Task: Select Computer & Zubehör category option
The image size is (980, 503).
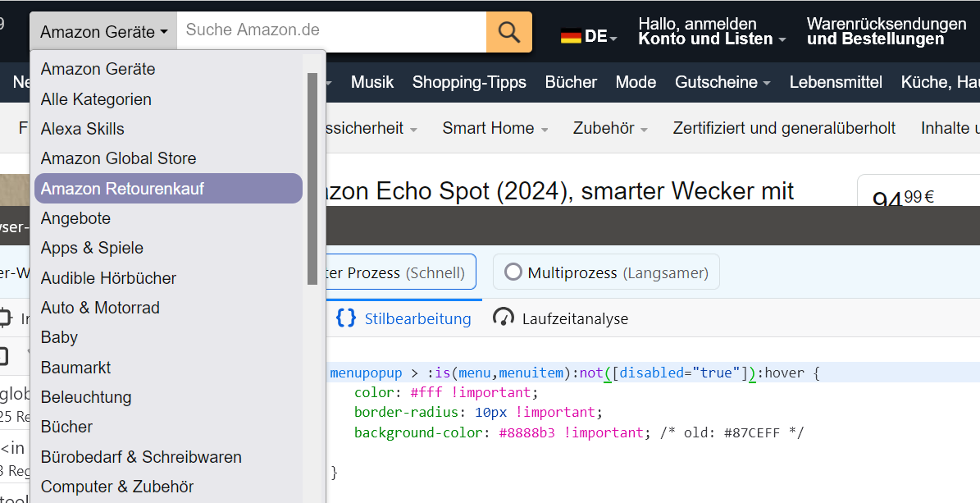Action: (117, 487)
